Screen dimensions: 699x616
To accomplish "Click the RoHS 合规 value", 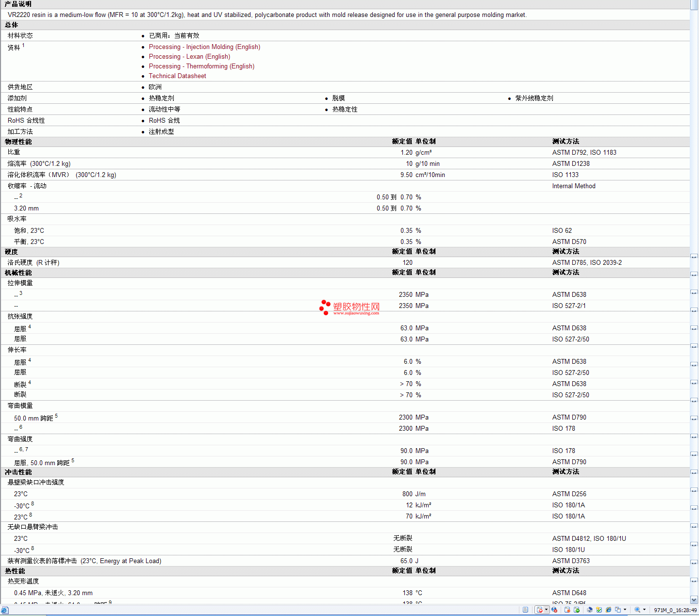I will [x=164, y=121].
